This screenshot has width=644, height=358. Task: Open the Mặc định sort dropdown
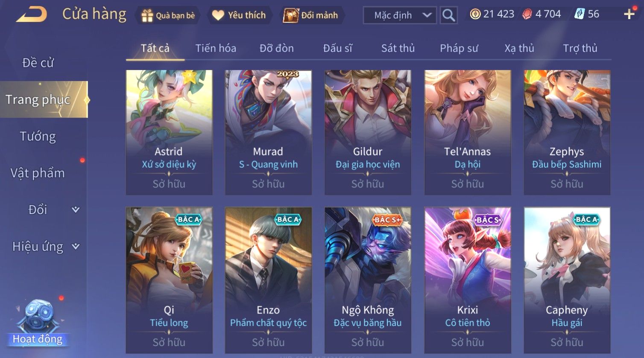(x=400, y=15)
